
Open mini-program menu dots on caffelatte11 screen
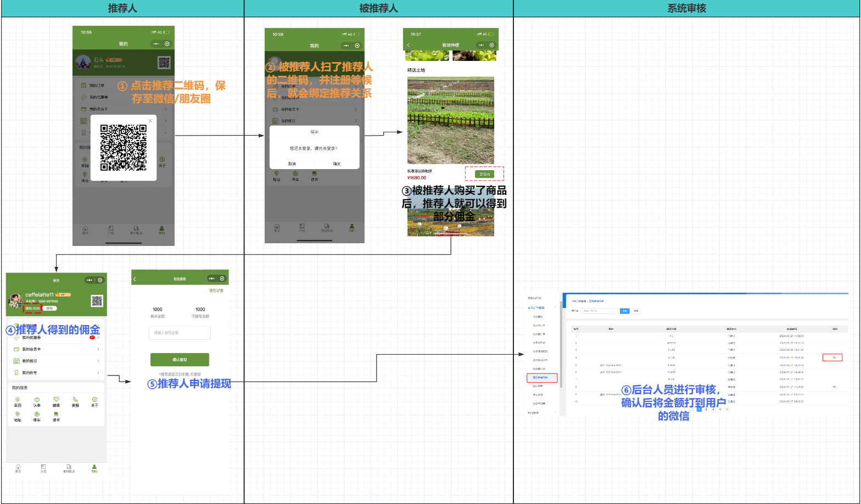point(90,280)
